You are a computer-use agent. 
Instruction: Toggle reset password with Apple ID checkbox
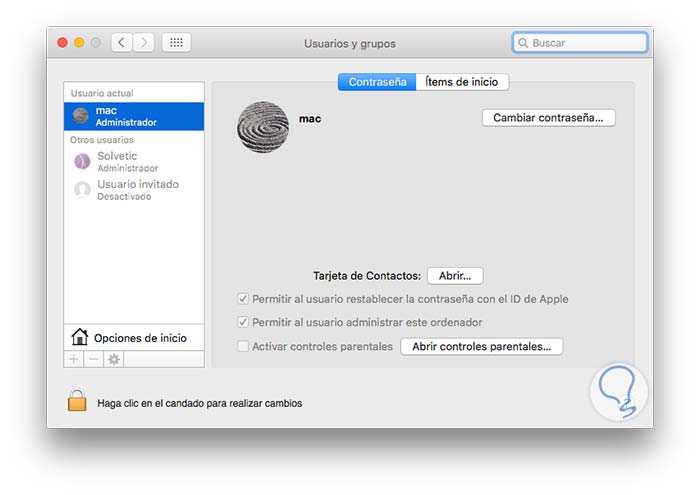click(x=243, y=299)
